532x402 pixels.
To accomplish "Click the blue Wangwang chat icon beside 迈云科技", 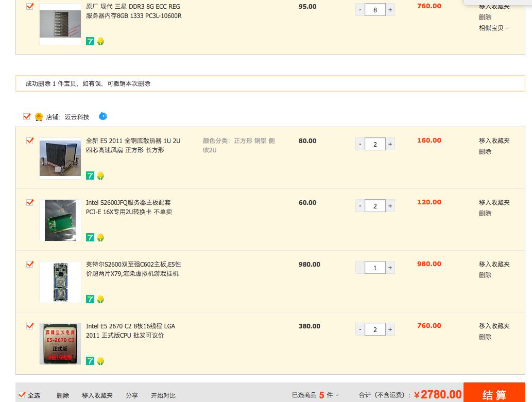I will pos(103,116).
